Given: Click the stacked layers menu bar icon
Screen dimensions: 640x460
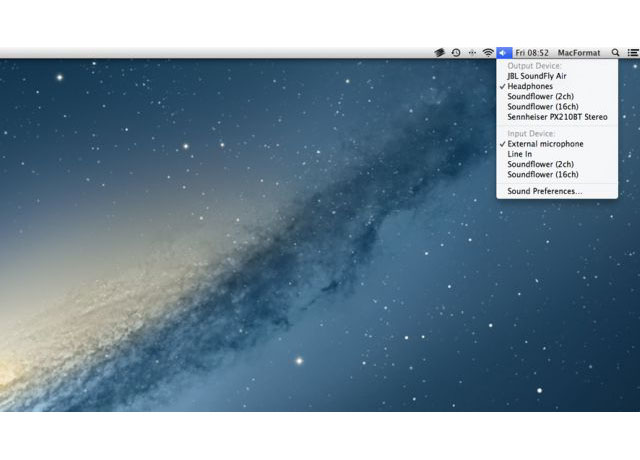Looking at the screenshot, I should click(x=439, y=53).
